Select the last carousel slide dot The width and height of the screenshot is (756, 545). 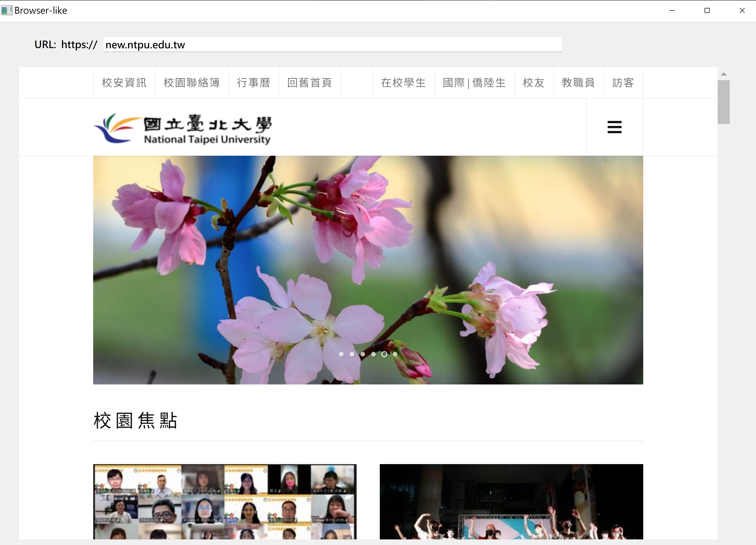[395, 354]
